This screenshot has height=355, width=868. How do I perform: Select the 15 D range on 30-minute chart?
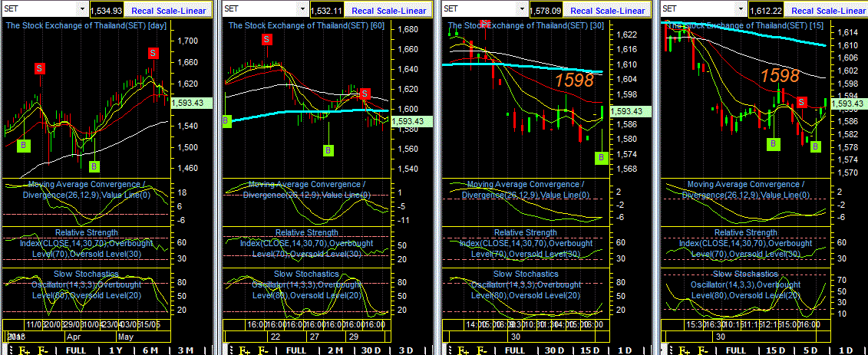[x=589, y=350]
